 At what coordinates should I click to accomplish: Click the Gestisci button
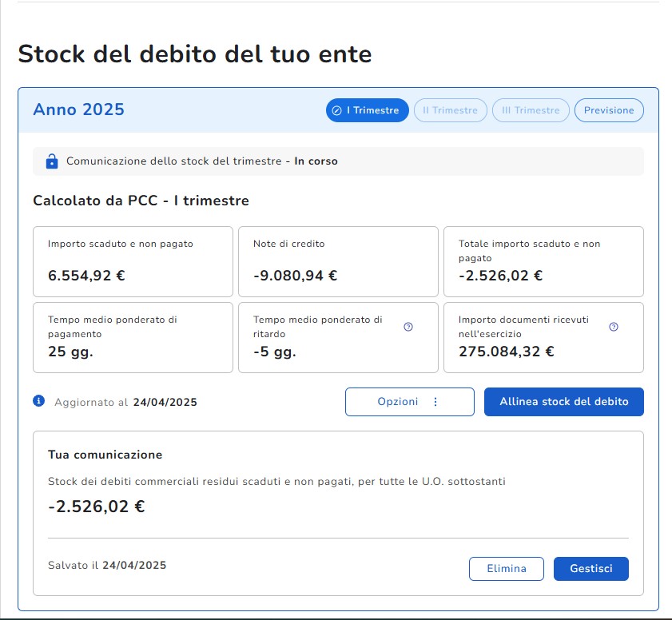591,569
